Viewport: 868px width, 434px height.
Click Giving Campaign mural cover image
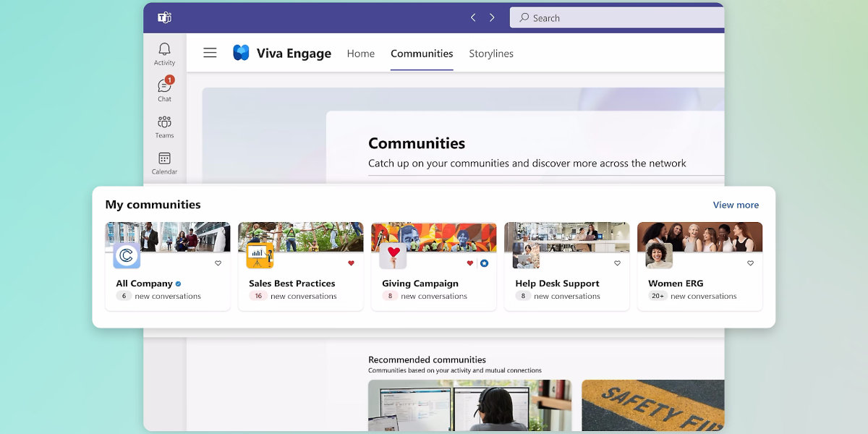434,237
